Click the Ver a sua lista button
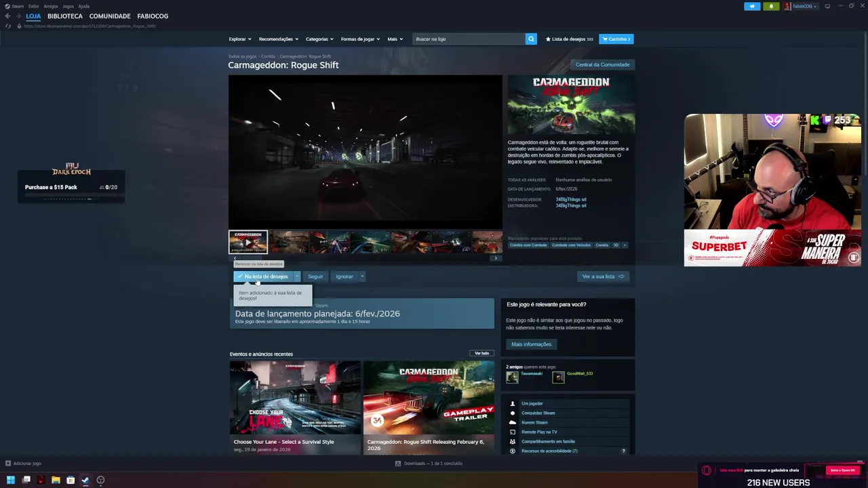The height and width of the screenshot is (488, 868). tap(603, 277)
